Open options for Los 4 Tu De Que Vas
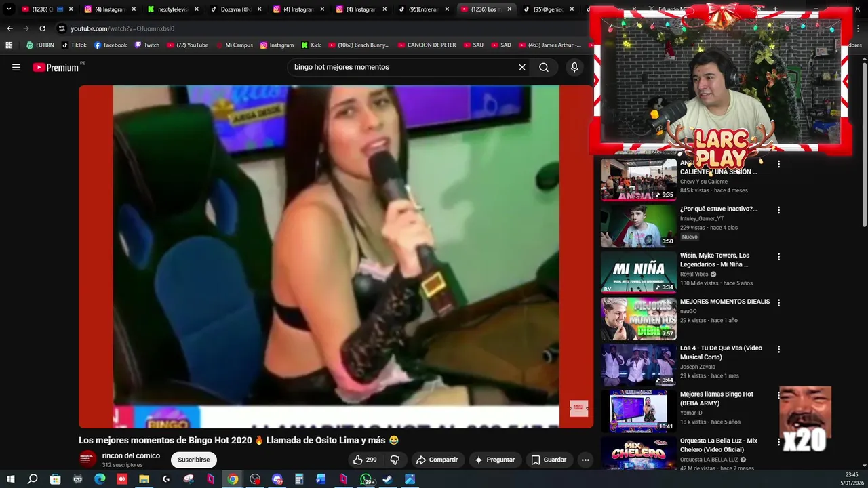This screenshot has width=868, height=488. pyautogui.click(x=778, y=349)
